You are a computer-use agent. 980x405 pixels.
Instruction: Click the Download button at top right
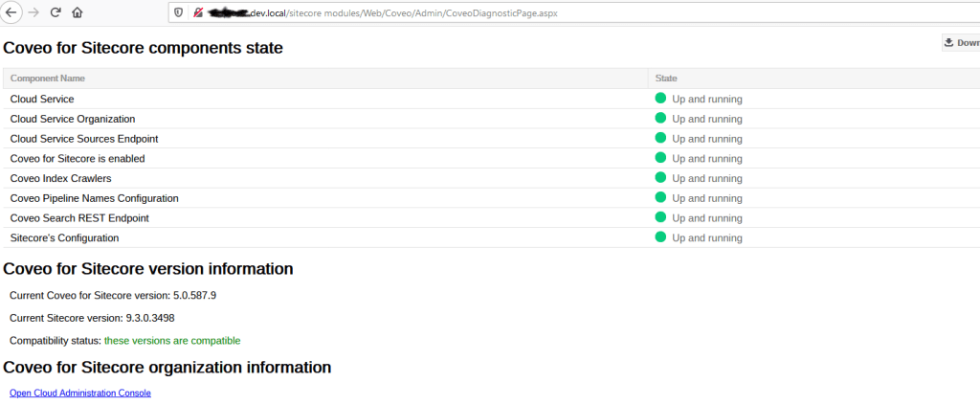[960, 42]
